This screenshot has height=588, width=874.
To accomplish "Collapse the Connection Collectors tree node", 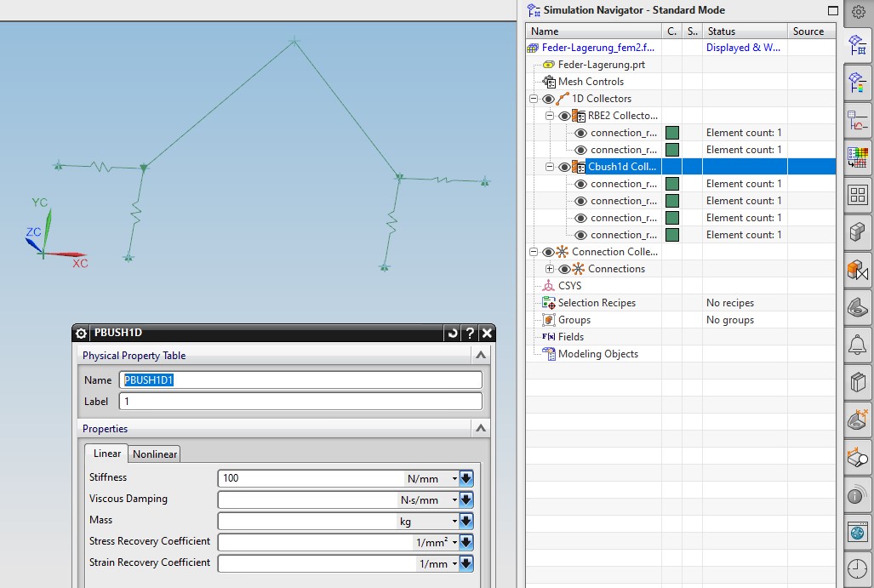I will pyautogui.click(x=534, y=252).
